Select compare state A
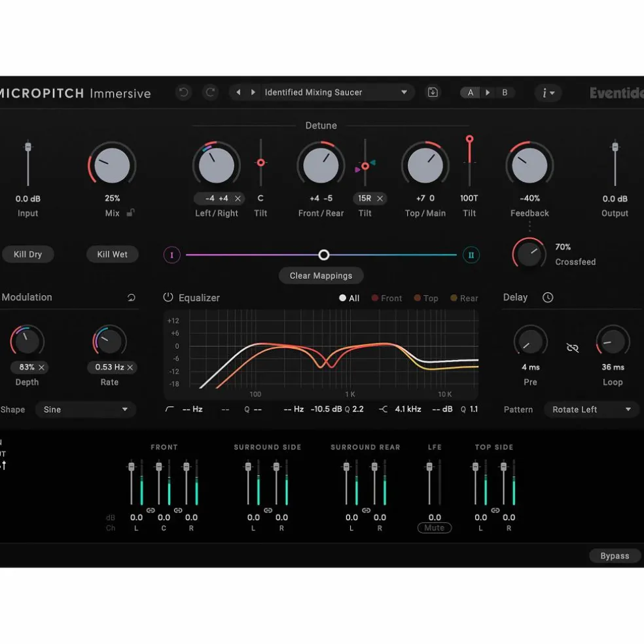The image size is (644, 644). coord(471,92)
